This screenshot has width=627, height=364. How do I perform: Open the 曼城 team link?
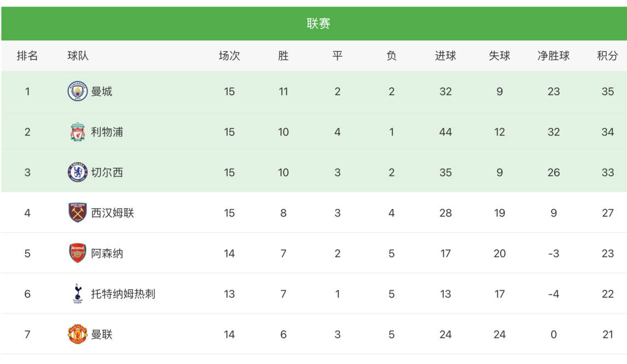pyautogui.click(x=102, y=91)
